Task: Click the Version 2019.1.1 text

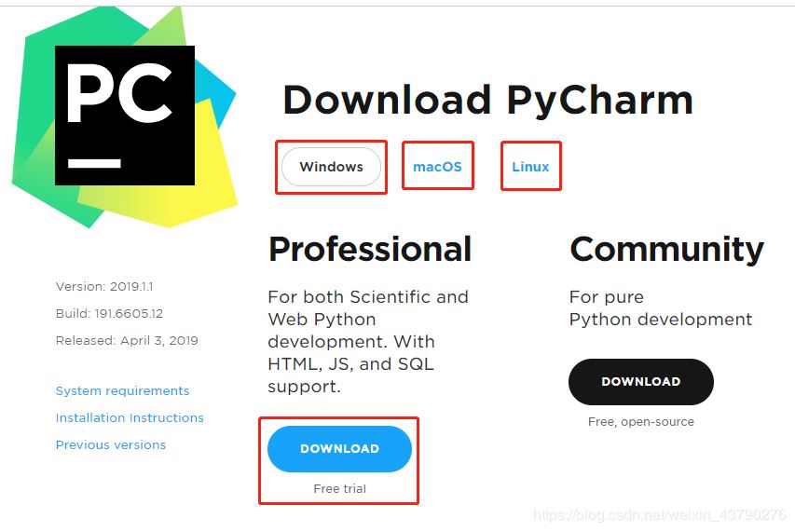Action: pyautogui.click(x=104, y=287)
